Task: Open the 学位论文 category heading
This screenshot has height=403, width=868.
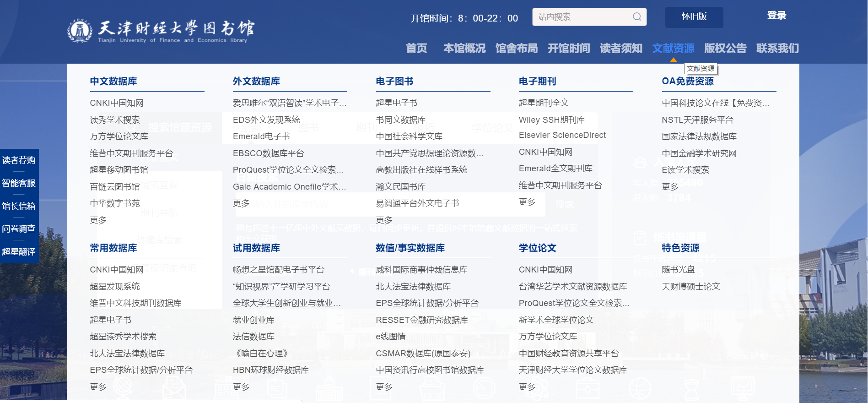Action: [x=537, y=248]
